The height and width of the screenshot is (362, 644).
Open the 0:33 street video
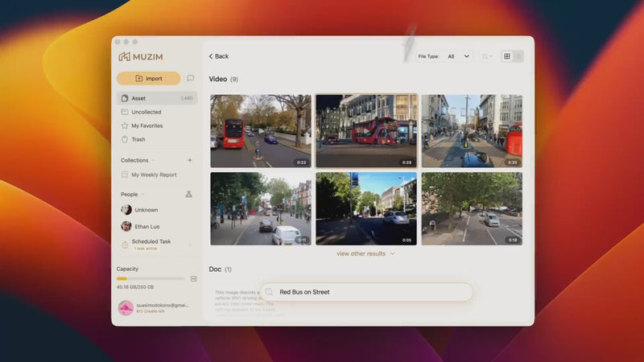[x=472, y=131]
